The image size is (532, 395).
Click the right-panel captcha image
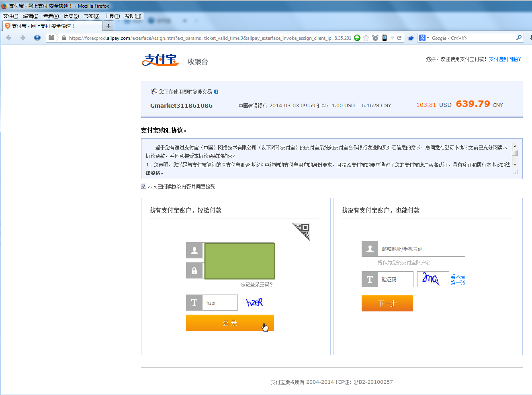coord(433,279)
